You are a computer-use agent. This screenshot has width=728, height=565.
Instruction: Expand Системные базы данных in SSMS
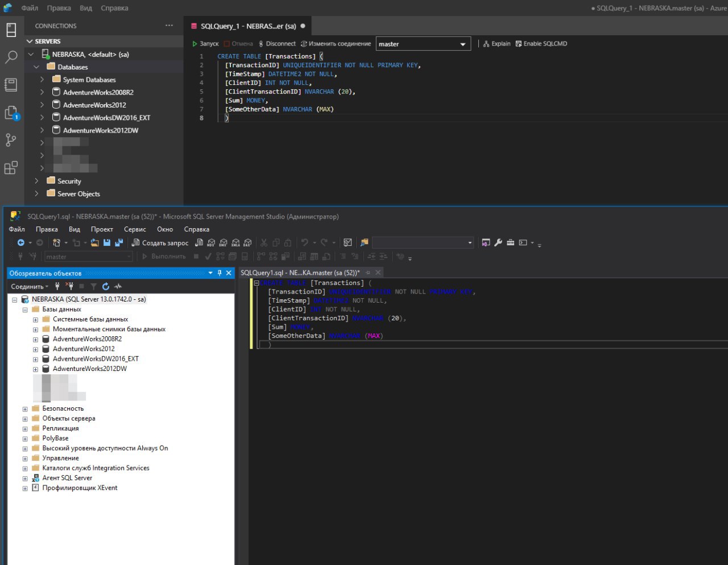coord(35,320)
